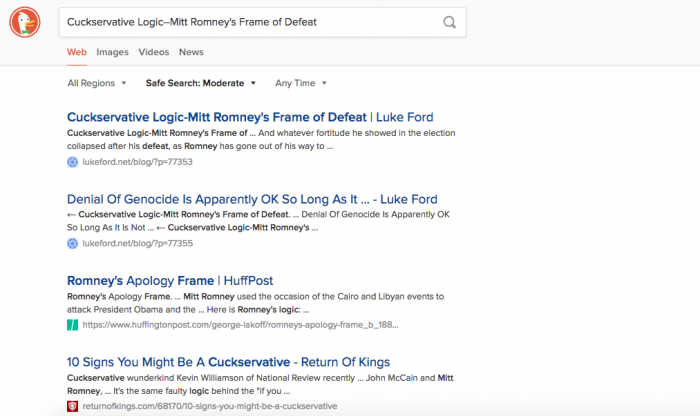
Task: Open 10 Signs You Might Be A Cuckservative result
Action: (x=229, y=362)
